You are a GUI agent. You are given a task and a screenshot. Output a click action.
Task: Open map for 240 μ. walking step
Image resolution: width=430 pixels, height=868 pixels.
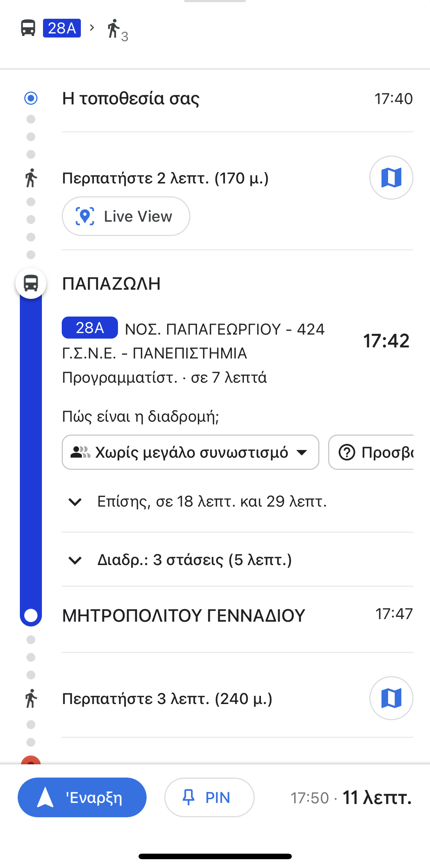coord(391,698)
